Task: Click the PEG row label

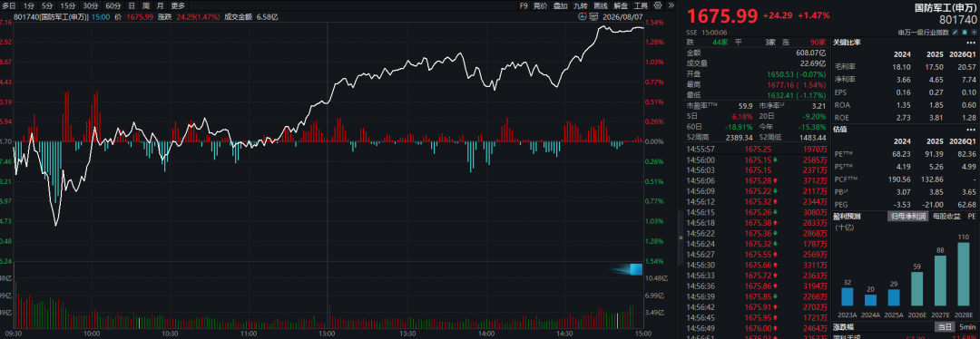Action: pyautogui.click(x=841, y=205)
